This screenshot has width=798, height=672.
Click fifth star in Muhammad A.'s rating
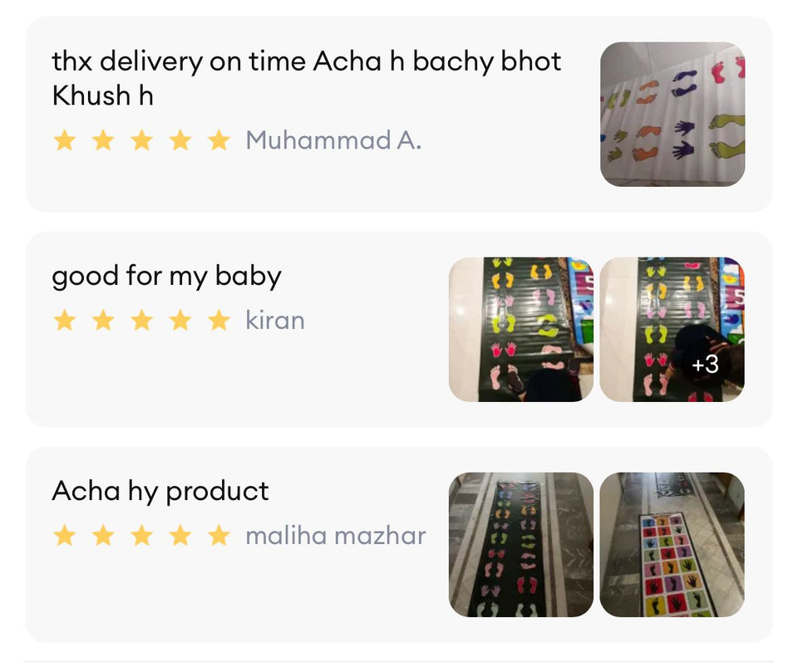tap(219, 140)
